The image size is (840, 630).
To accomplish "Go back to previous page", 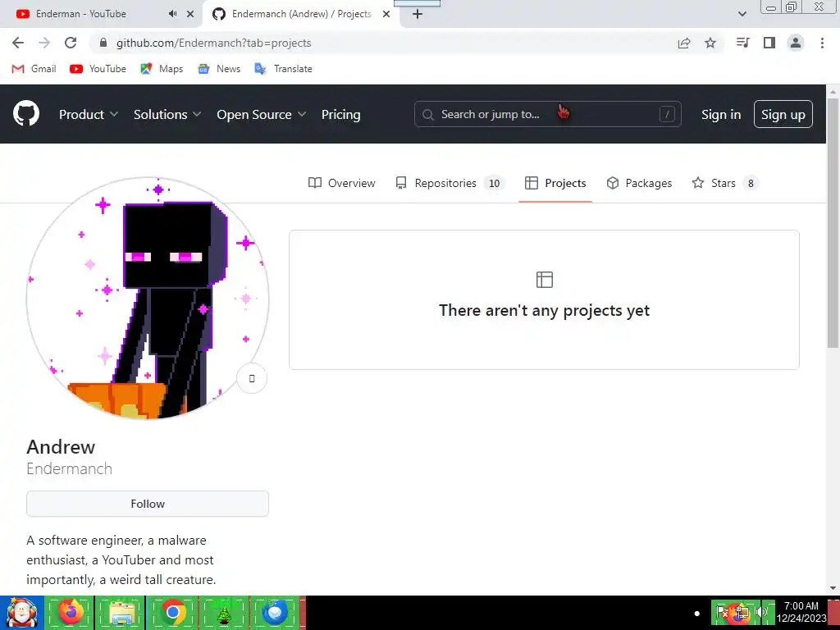I will [x=18, y=43].
